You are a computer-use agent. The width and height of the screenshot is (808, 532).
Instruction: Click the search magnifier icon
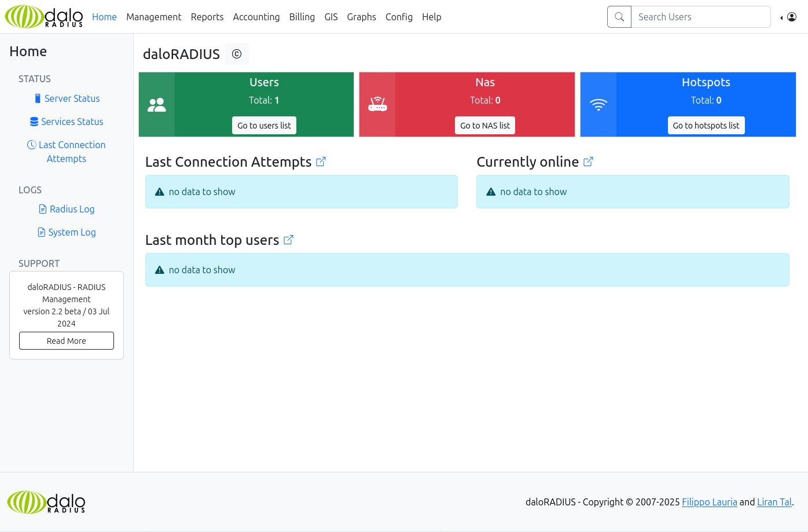619,17
